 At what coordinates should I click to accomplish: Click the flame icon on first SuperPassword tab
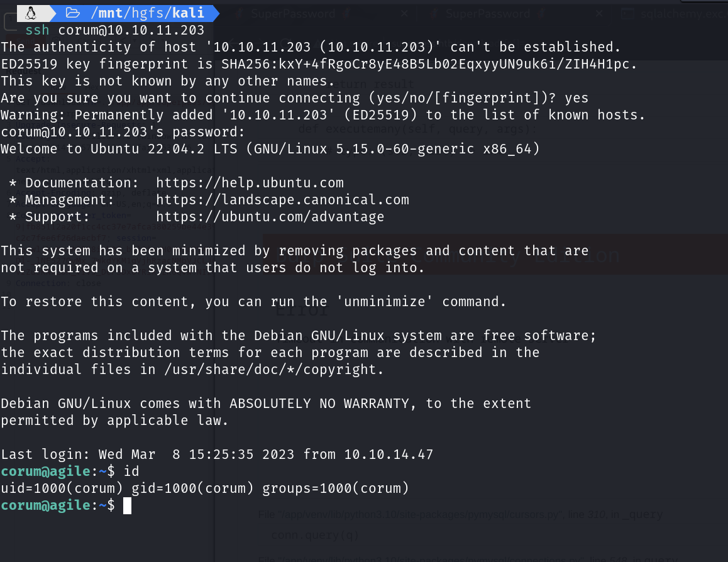pos(345,13)
